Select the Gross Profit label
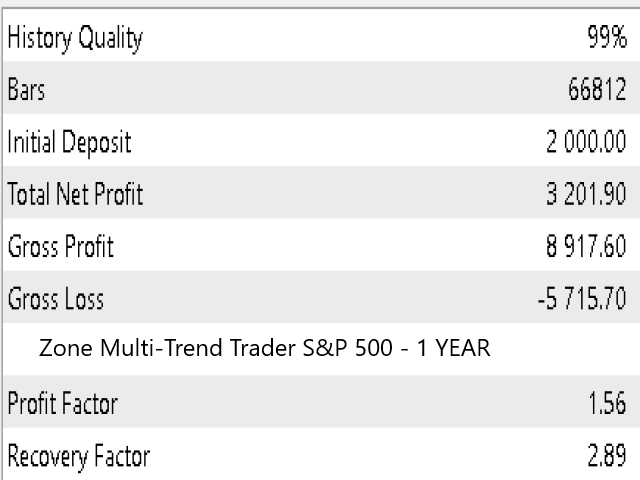 60,246
